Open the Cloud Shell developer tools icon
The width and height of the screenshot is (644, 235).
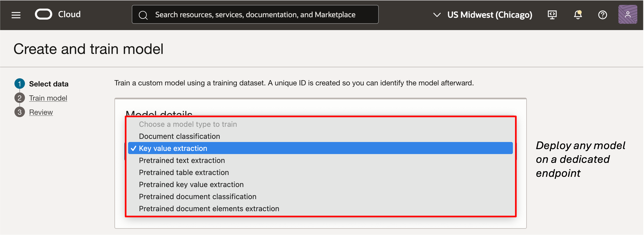552,15
